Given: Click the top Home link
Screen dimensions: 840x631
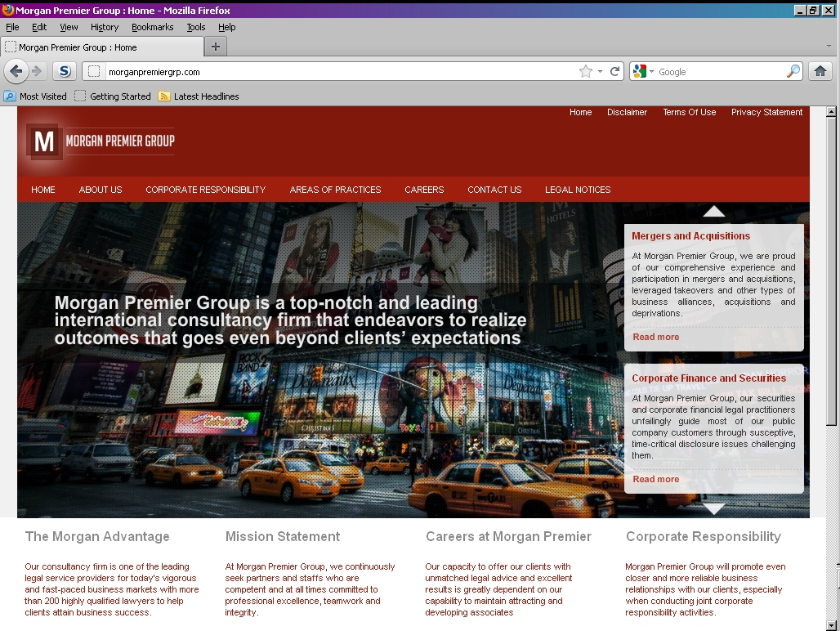Looking at the screenshot, I should point(580,112).
